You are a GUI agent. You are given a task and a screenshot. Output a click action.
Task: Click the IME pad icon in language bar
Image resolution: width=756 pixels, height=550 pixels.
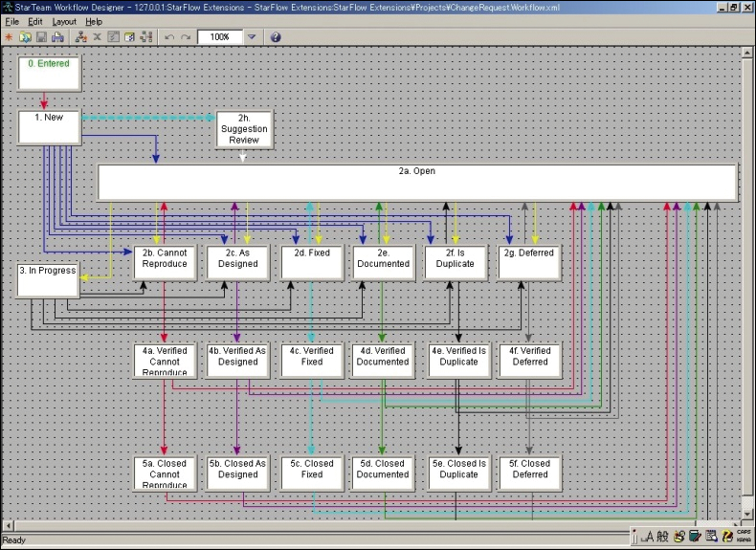[679, 536]
